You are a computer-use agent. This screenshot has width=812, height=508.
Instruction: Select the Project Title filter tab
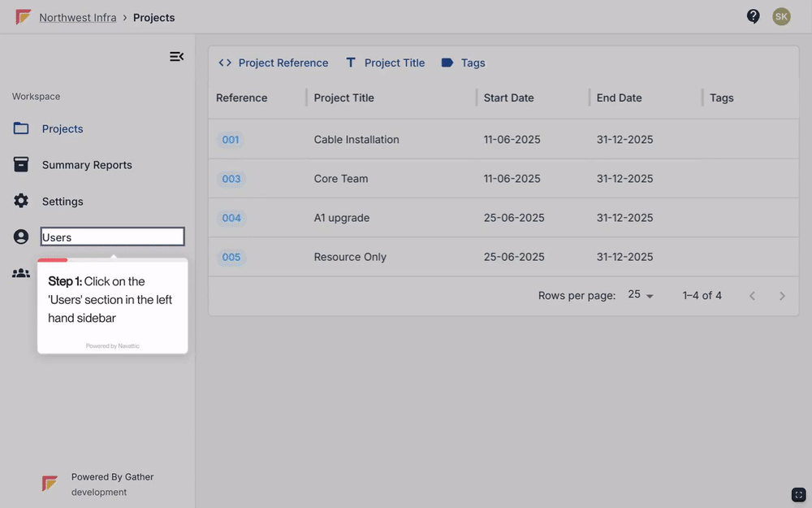385,63
